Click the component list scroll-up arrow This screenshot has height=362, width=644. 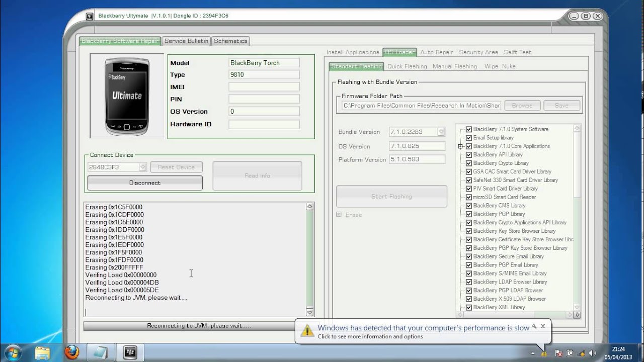(x=577, y=129)
